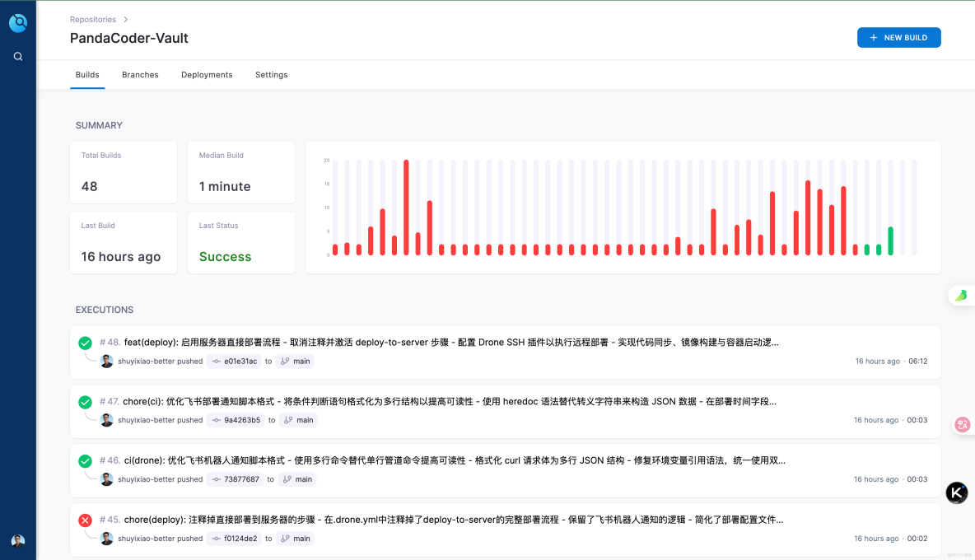Navigate back via the Repositories breadcrumb

point(93,19)
